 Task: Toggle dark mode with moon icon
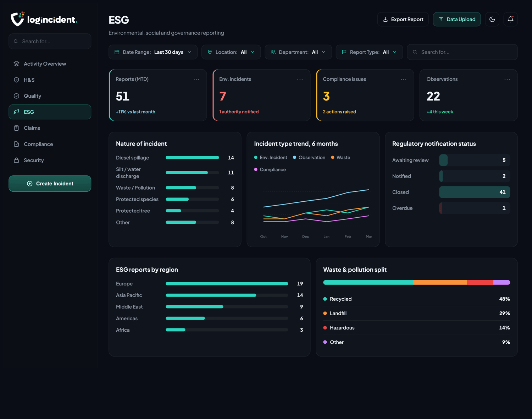coord(492,20)
